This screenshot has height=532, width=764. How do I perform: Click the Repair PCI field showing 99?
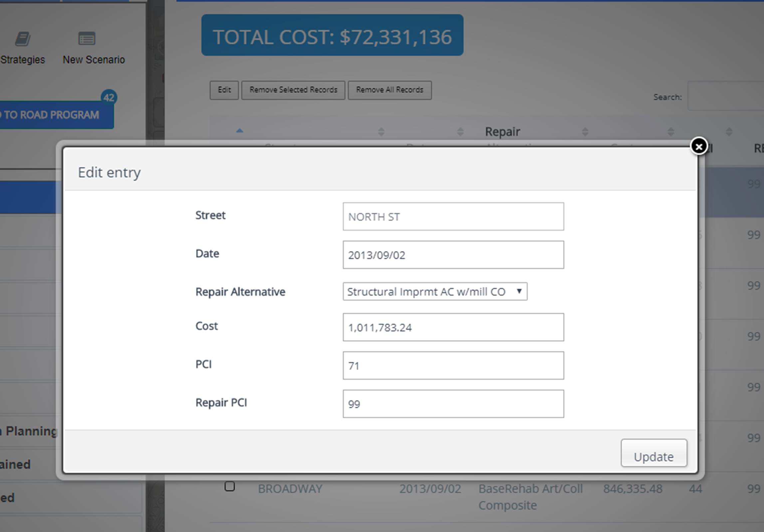point(453,404)
